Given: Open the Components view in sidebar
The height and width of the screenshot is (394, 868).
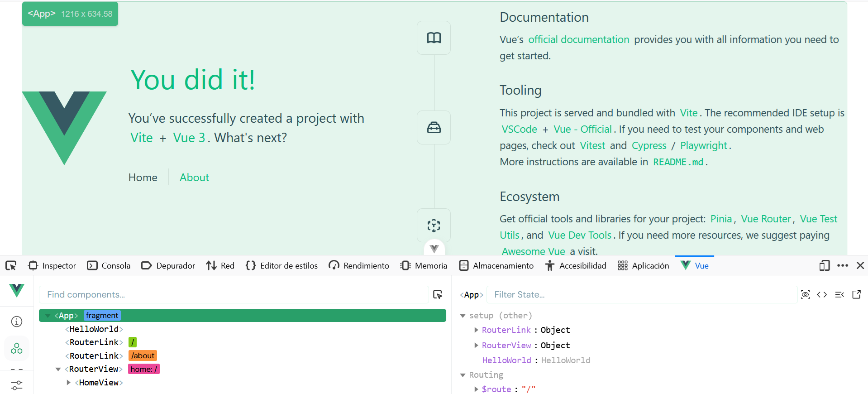Looking at the screenshot, I should 17,348.
